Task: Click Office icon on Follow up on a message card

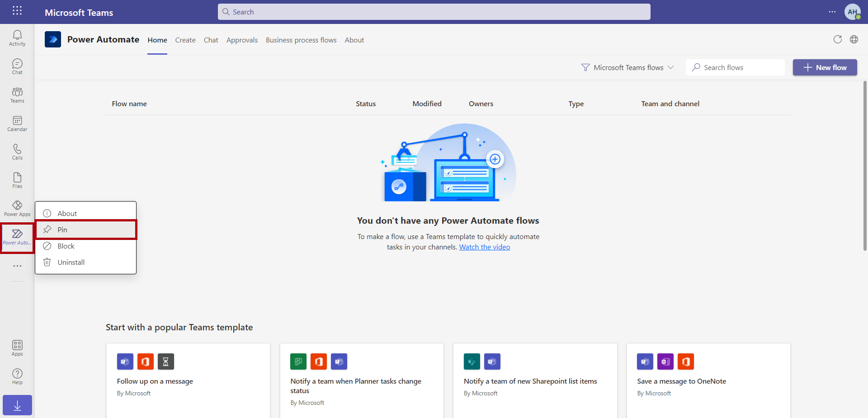Action: pyautogui.click(x=146, y=362)
